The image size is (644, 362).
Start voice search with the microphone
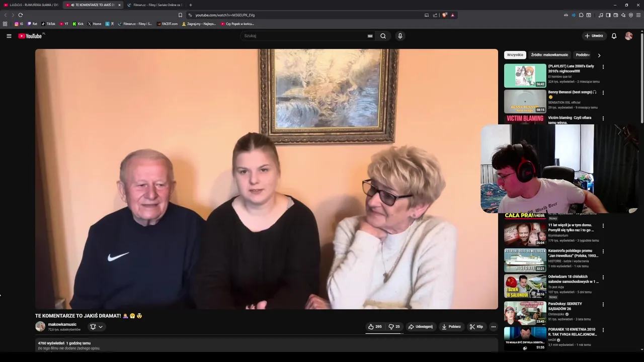click(400, 36)
